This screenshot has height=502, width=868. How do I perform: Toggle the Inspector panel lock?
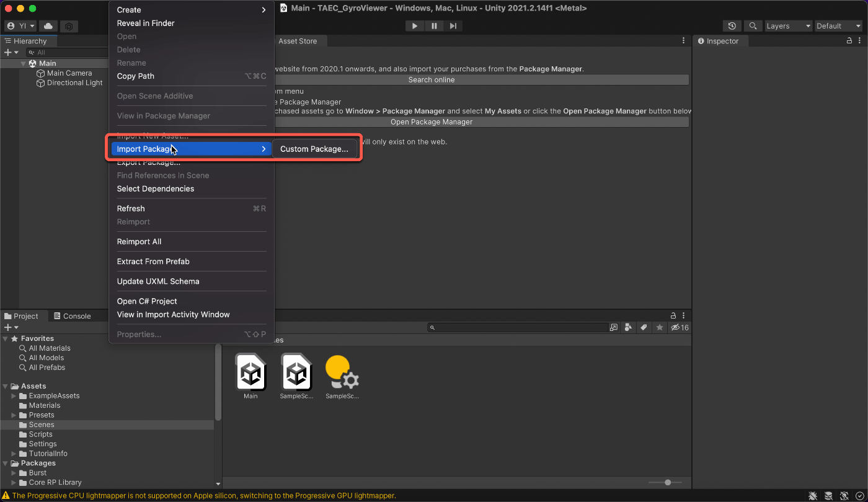[x=850, y=41]
